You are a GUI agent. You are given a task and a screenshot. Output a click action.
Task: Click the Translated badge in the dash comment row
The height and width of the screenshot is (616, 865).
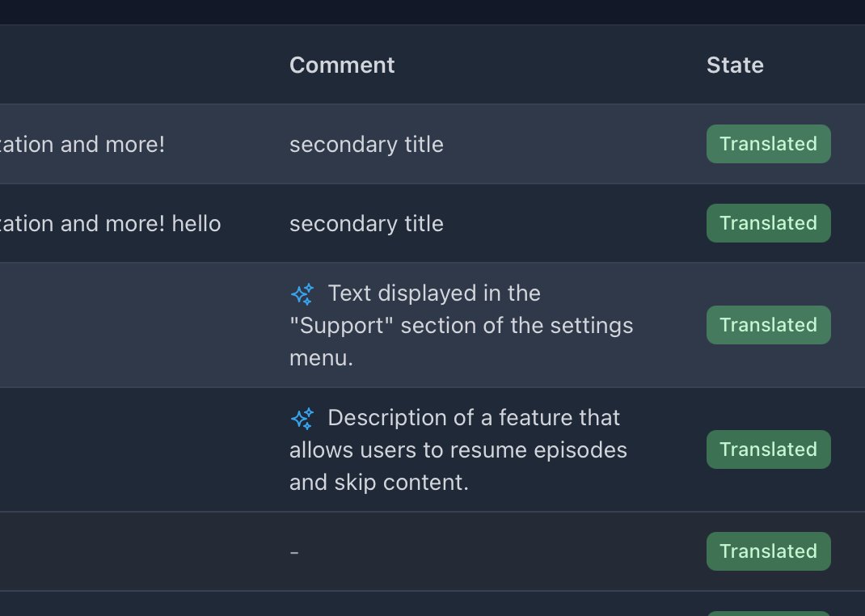click(769, 551)
